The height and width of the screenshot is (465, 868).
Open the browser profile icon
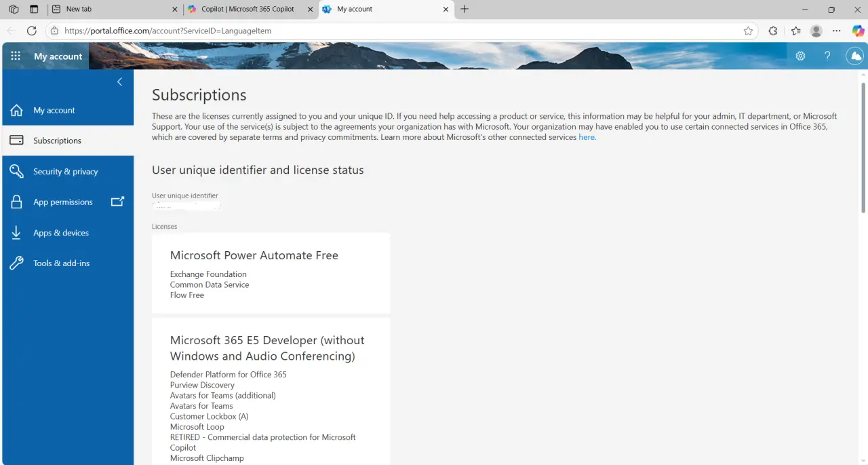click(816, 31)
